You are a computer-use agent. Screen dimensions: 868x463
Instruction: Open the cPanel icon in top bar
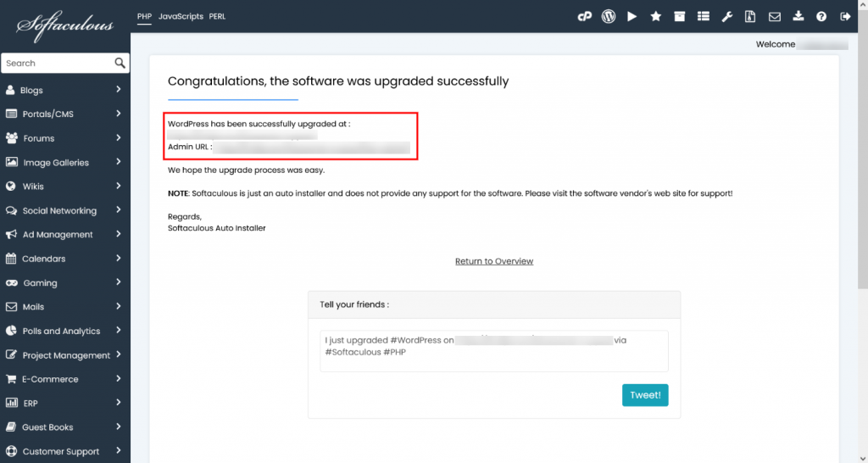[x=585, y=17]
